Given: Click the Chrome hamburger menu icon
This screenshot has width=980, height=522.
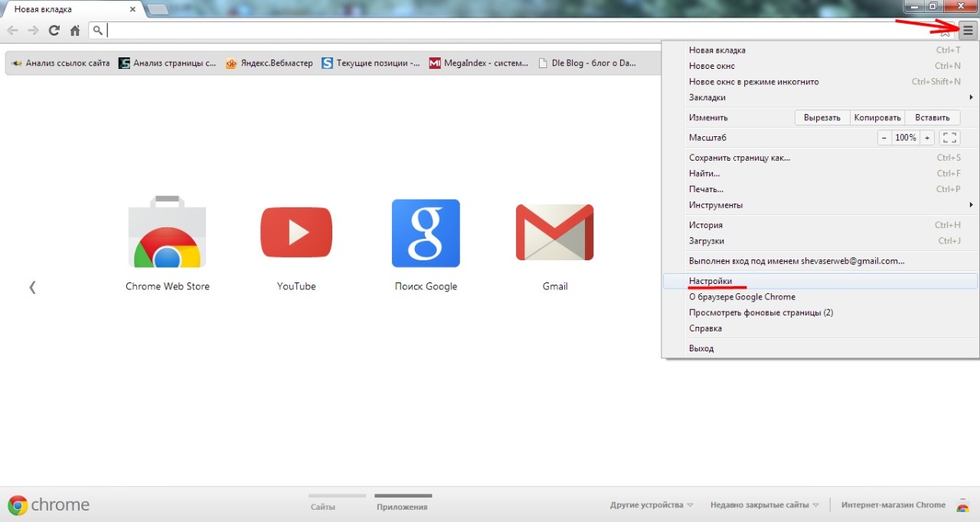Looking at the screenshot, I should [968, 31].
